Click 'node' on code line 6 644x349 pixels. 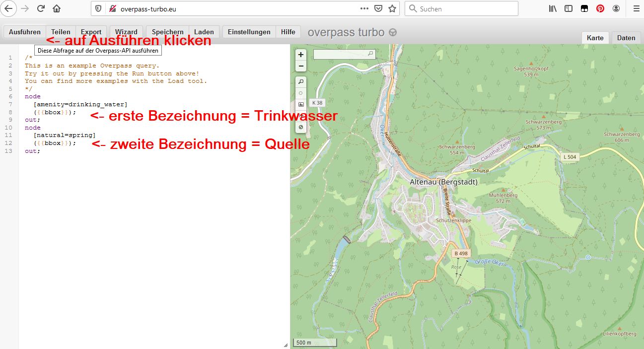pyautogui.click(x=33, y=96)
